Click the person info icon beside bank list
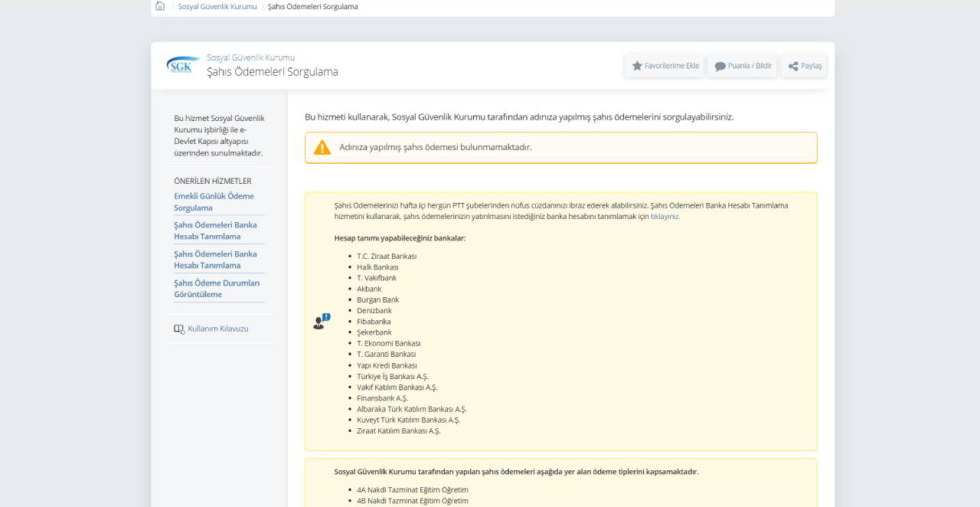980x507 pixels. 321,322
